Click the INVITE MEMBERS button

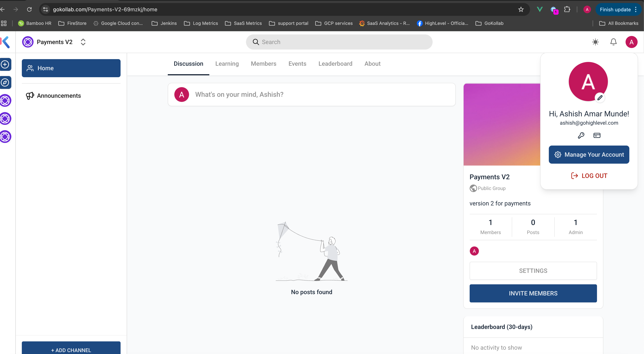pyautogui.click(x=533, y=293)
